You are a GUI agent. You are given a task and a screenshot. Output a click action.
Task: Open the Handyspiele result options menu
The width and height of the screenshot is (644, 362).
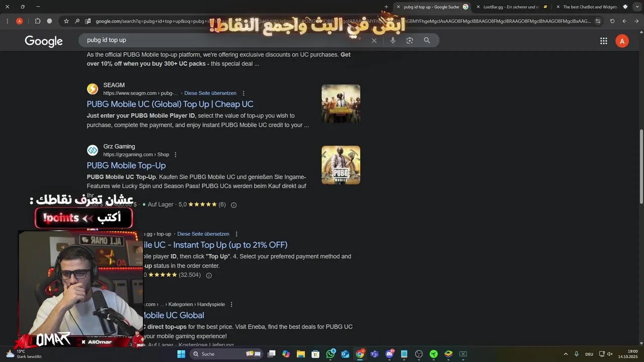(231, 304)
